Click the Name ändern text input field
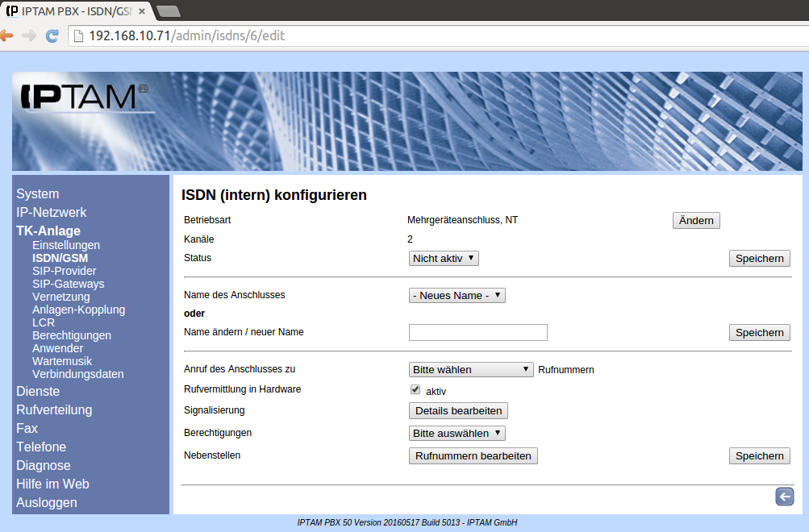 click(x=477, y=332)
